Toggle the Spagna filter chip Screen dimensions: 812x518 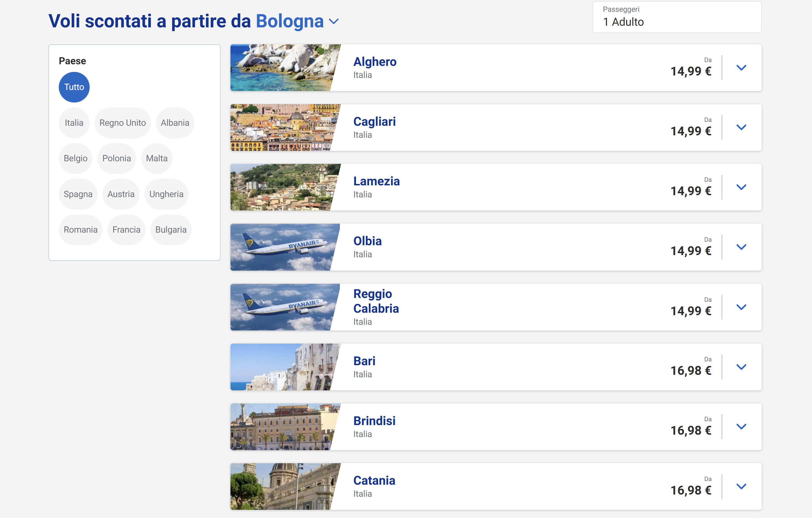(x=78, y=194)
